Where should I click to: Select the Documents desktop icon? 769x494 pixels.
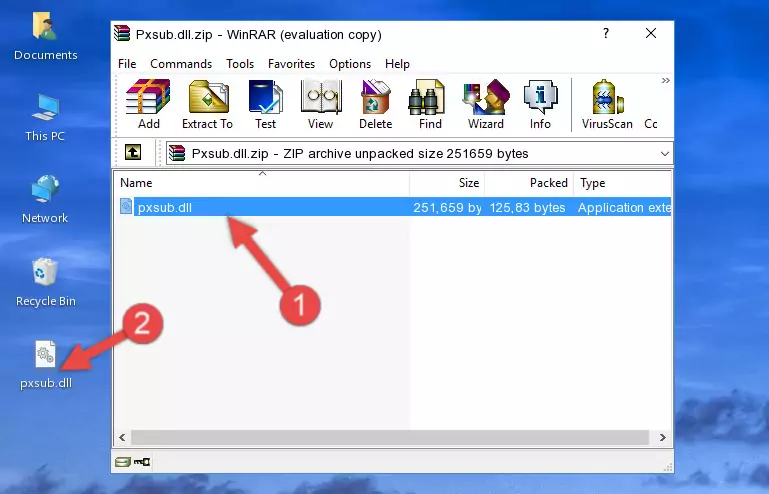46,37
